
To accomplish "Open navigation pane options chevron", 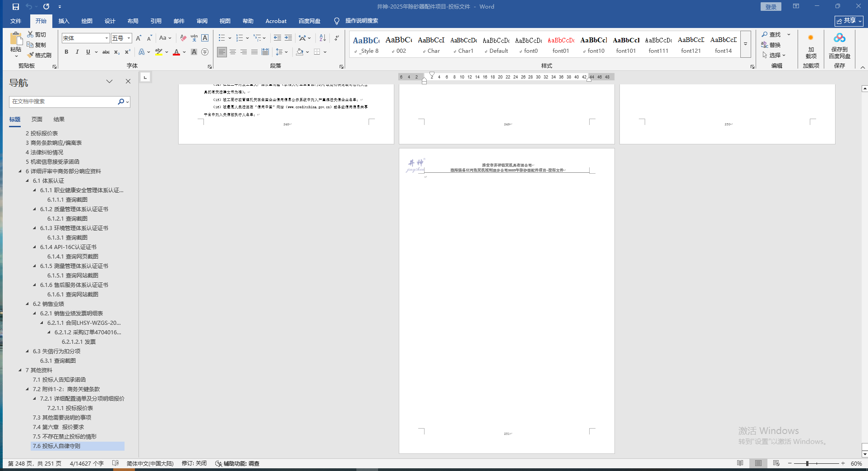I will coord(109,81).
